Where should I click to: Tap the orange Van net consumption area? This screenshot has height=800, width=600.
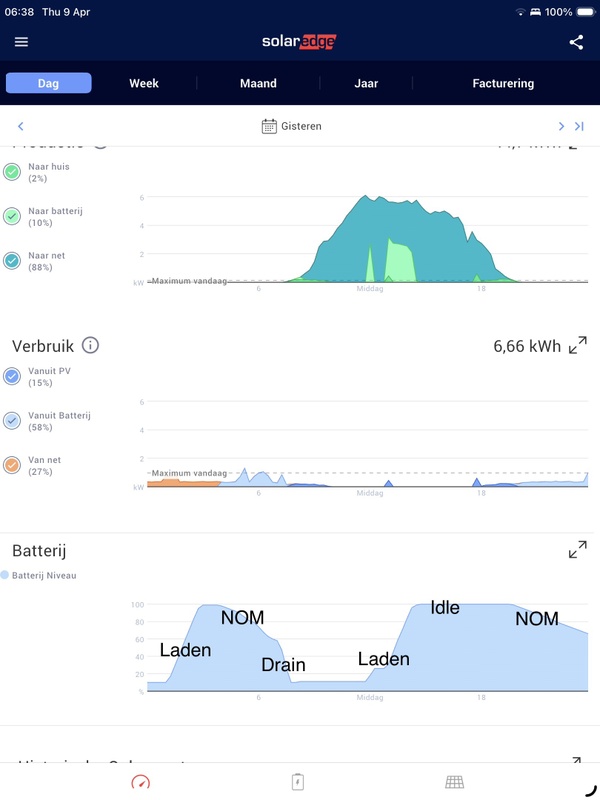[x=184, y=483]
